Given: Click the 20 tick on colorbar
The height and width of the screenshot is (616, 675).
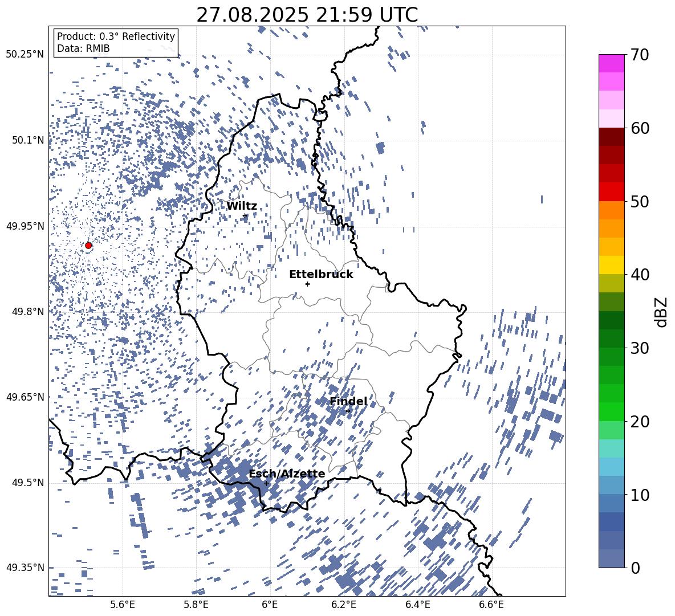Looking at the screenshot, I should tap(640, 422).
